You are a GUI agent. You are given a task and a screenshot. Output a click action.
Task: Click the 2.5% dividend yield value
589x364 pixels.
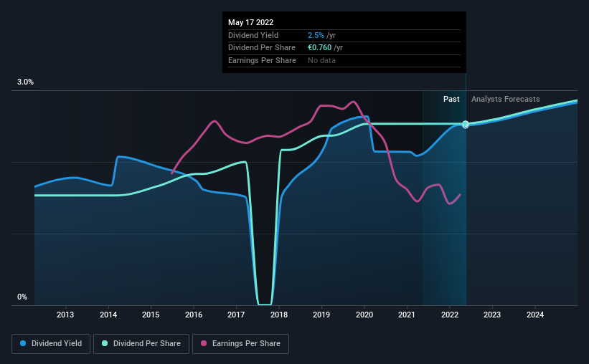click(x=316, y=35)
